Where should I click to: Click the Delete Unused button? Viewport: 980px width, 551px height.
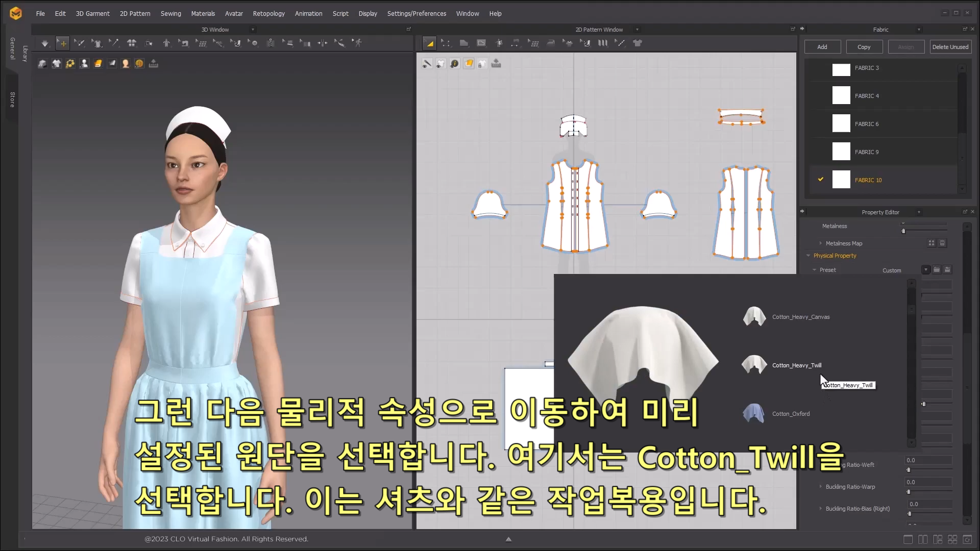coord(950,47)
